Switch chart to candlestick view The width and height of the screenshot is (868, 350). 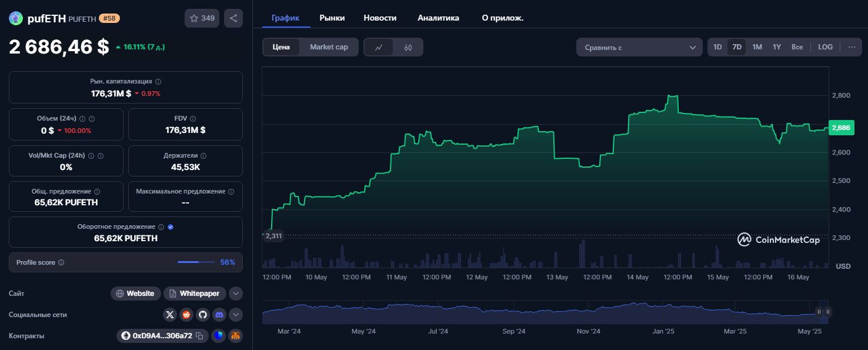click(408, 47)
